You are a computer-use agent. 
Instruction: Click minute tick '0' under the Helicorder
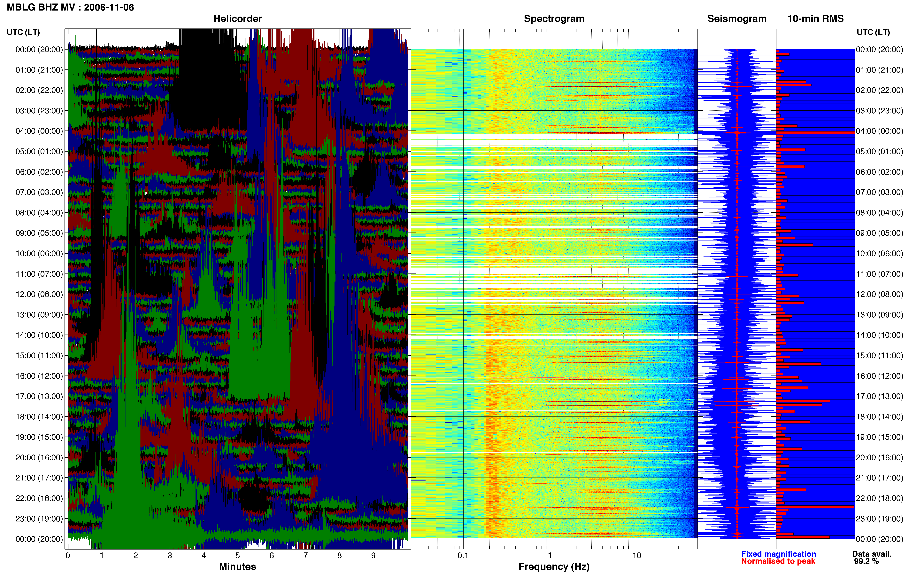pyautogui.click(x=68, y=555)
